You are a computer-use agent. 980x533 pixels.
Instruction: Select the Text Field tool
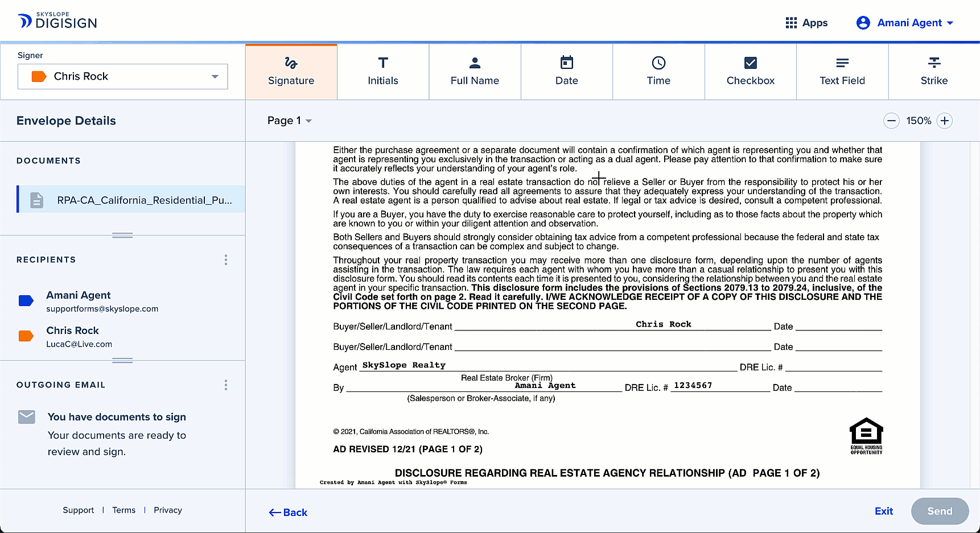(842, 72)
